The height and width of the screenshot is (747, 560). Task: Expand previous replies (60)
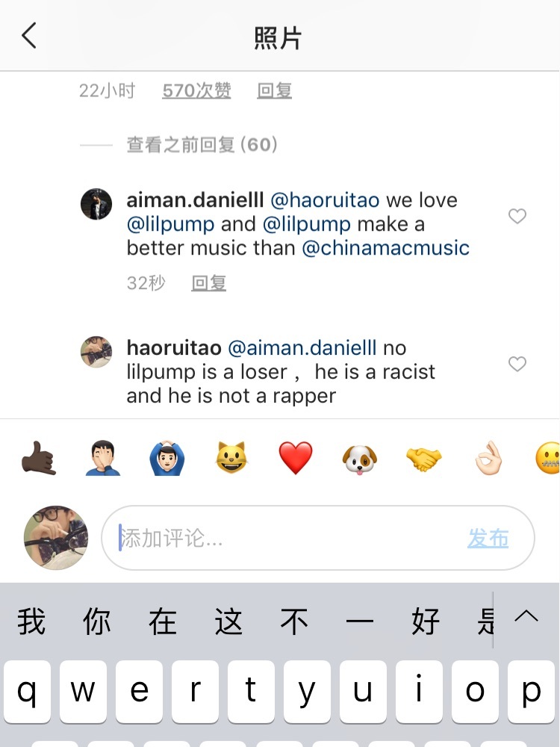[202, 144]
